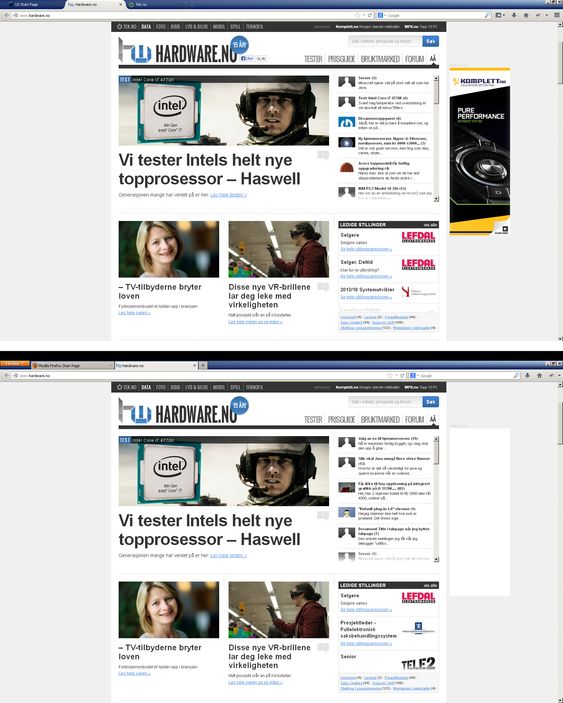Reload the page in lower browser window
This screenshot has height=703, width=563.
402,376
